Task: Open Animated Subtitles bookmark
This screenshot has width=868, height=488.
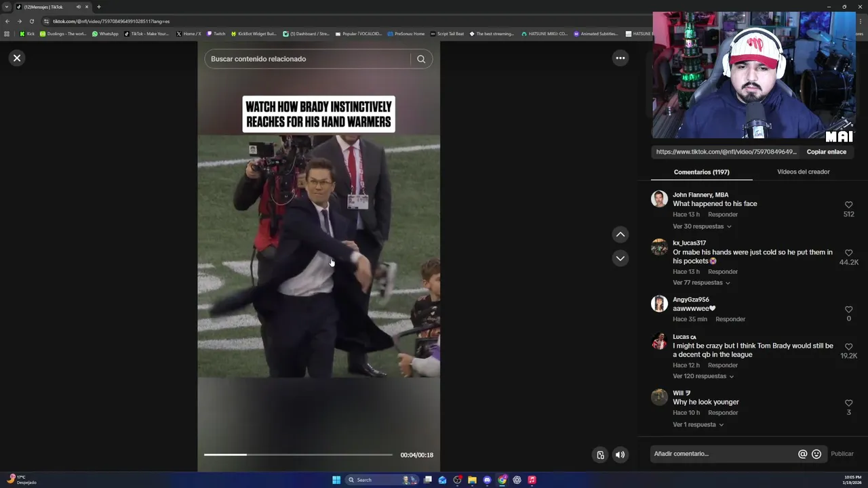Action: pos(596,34)
